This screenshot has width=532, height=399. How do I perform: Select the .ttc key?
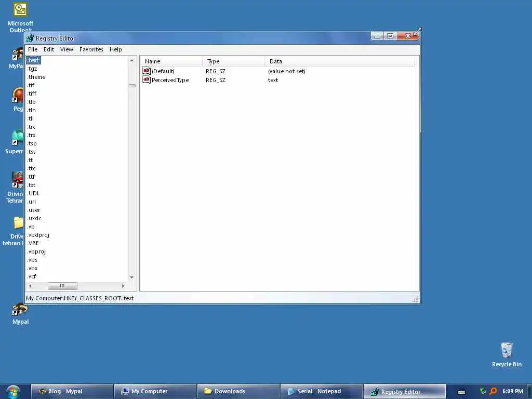(x=31, y=169)
